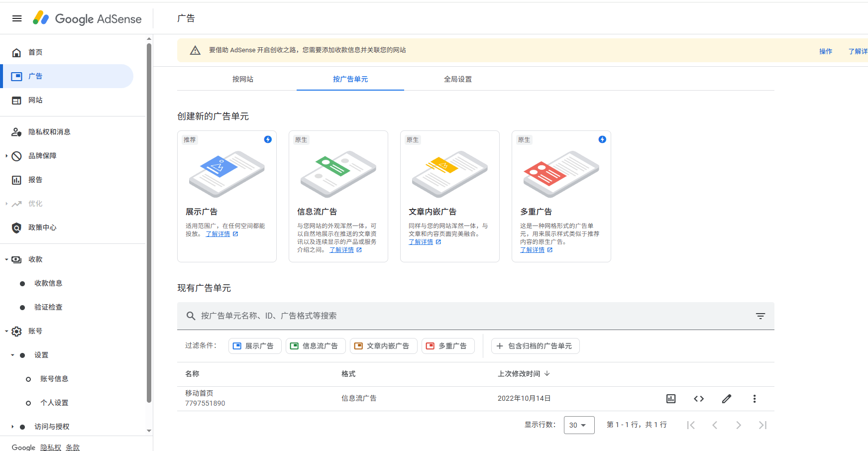Screen dimensions: 868x451
Task: Switch to the 按网站 tab
Action: [243, 79]
